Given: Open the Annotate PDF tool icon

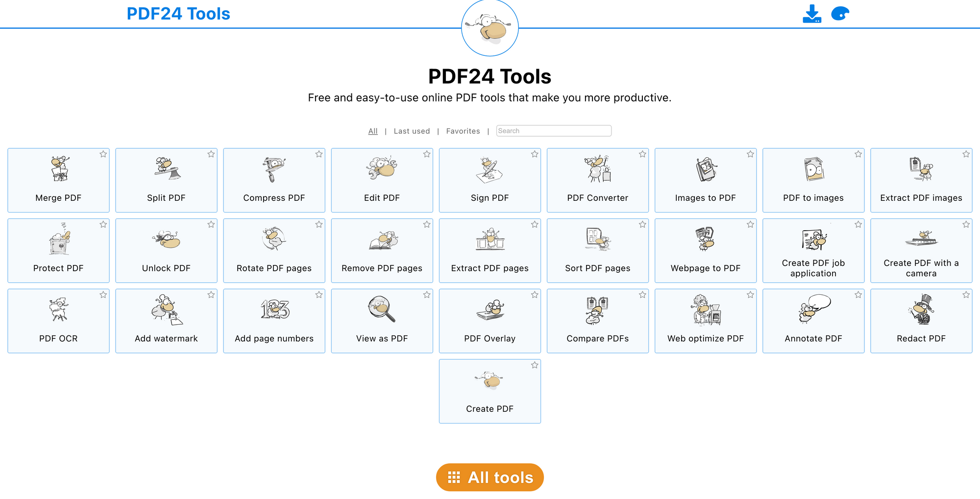Looking at the screenshot, I should tap(814, 309).
